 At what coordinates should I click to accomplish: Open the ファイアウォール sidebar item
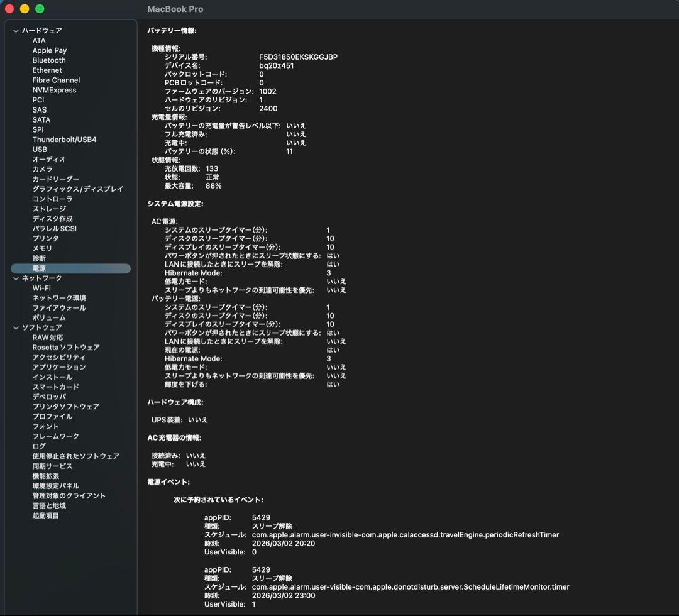tap(59, 308)
